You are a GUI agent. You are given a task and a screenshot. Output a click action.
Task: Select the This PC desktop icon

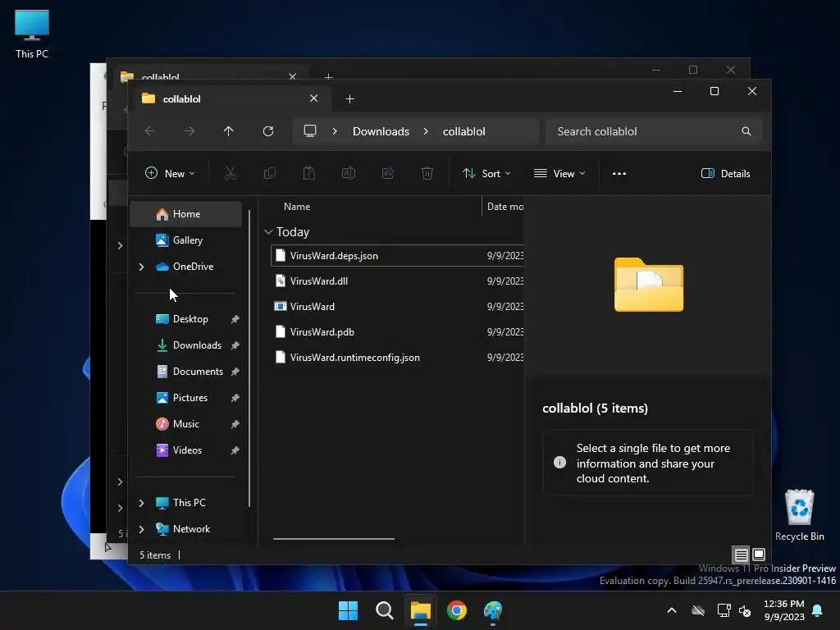pos(32,34)
